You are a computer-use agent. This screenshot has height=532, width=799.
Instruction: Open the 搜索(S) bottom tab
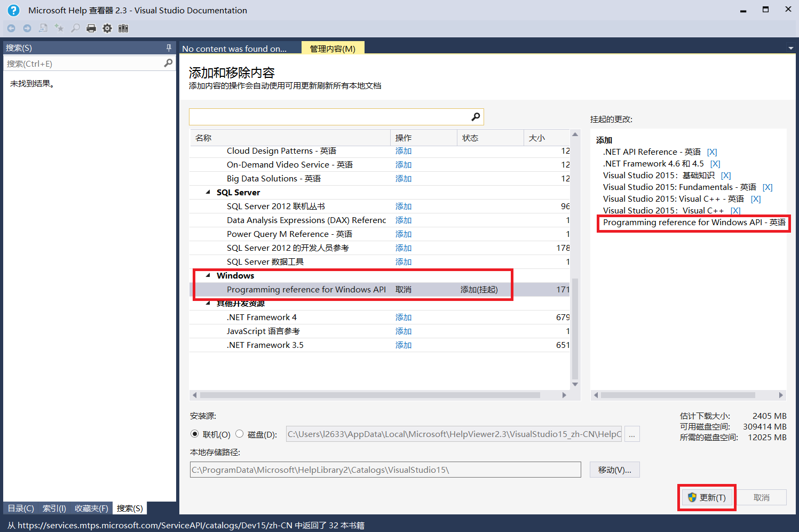[130, 508]
